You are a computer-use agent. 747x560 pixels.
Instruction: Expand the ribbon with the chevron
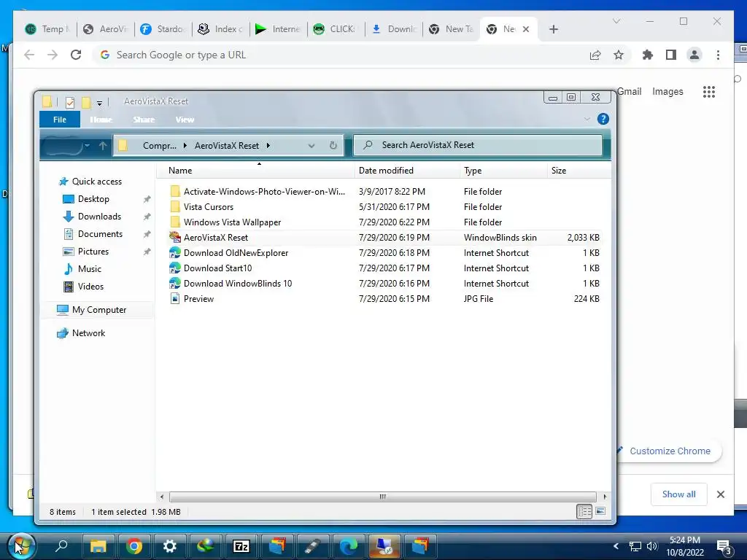587,119
